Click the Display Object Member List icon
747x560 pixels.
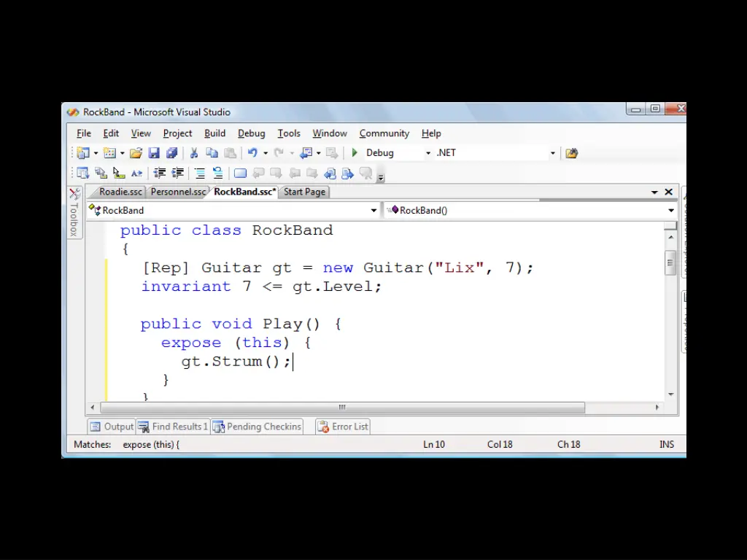pos(82,174)
